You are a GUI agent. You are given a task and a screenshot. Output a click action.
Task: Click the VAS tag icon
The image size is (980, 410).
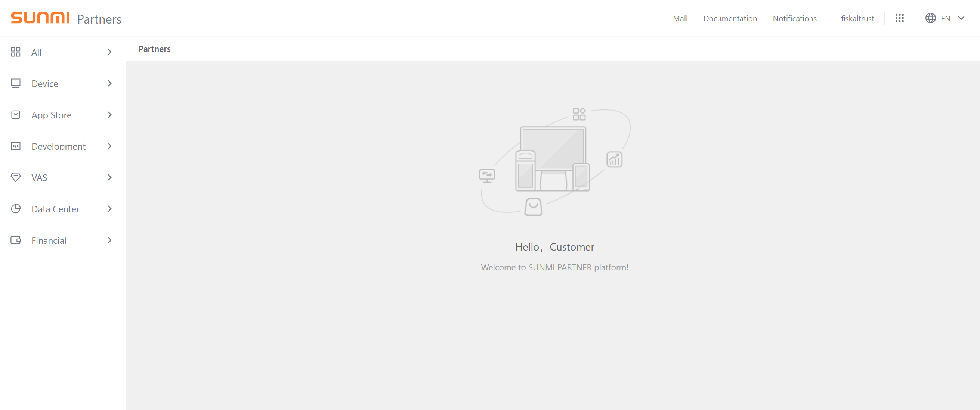click(16, 177)
